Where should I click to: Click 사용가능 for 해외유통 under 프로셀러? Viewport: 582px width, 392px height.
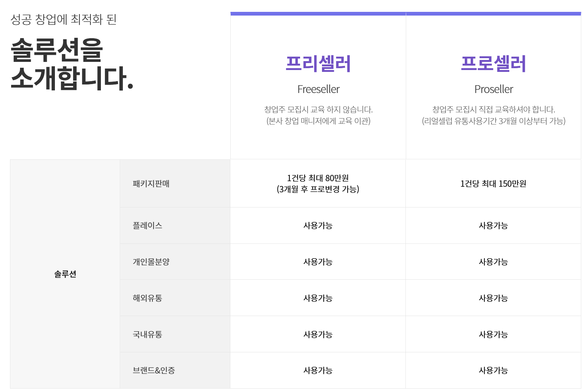(x=493, y=298)
